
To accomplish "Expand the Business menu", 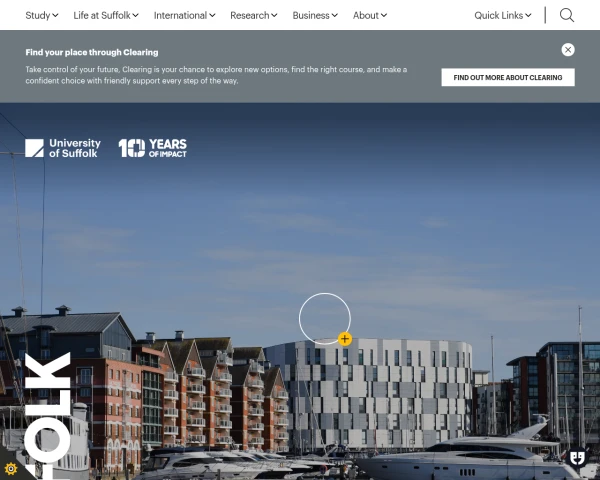I will pyautogui.click(x=315, y=15).
